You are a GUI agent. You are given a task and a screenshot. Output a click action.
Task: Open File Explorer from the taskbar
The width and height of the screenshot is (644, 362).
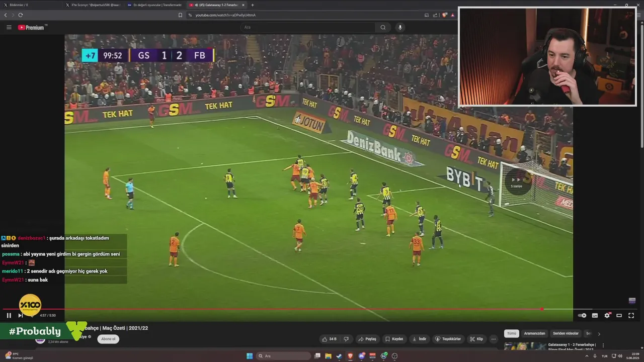[x=328, y=356]
